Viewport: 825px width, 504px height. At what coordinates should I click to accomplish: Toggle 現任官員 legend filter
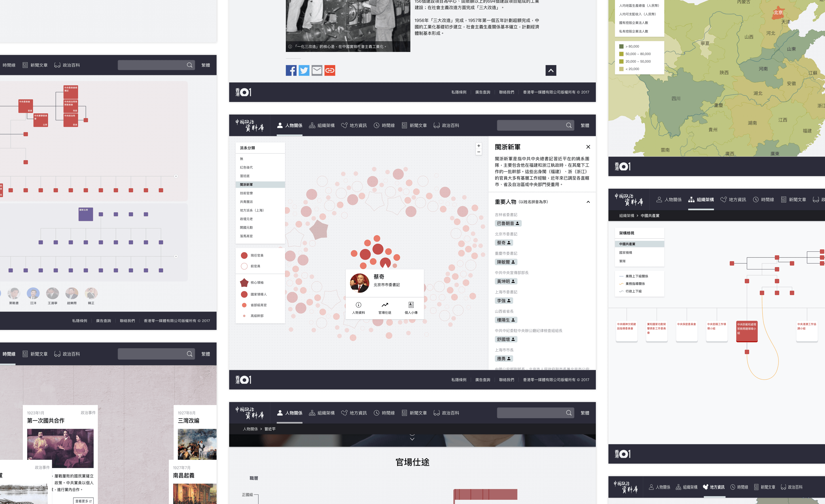[252, 255]
